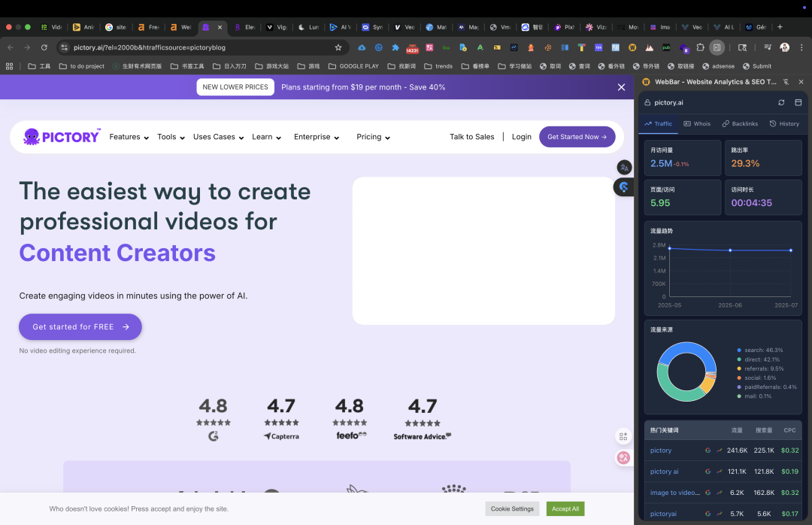Refresh the WebBar panel data for pictory.ai
The width and height of the screenshot is (812, 525).
point(781,102)
